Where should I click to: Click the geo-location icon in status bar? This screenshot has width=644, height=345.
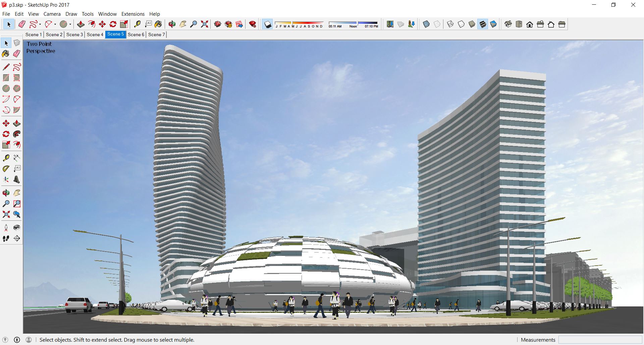pyautogui.click(x=5, y=340)
